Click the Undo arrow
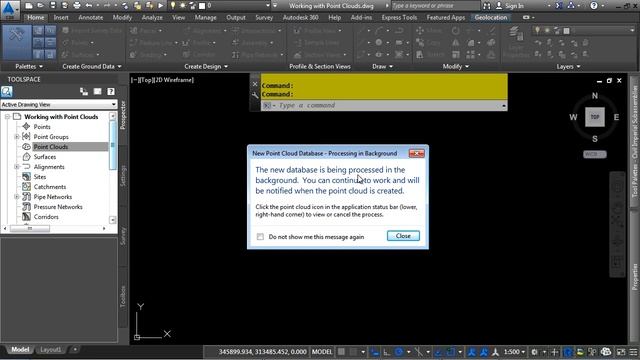Viewport: 640px width, 360px height. click(x=89, y=6)
